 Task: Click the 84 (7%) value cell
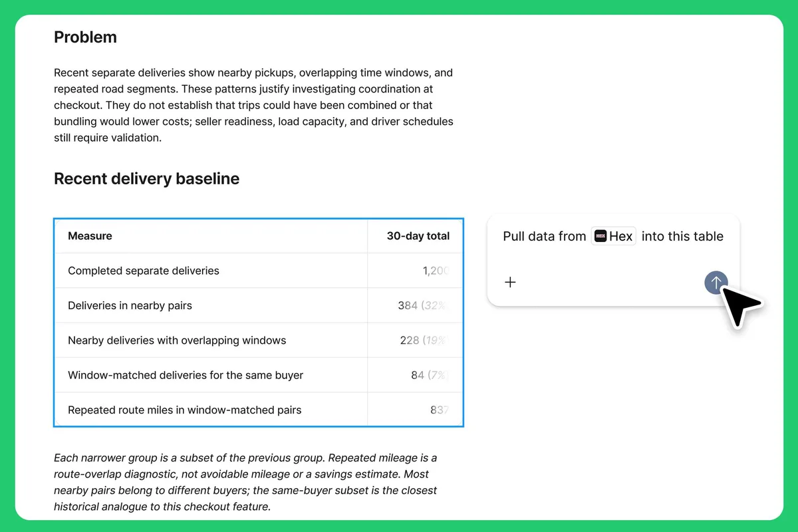(415, 375)
